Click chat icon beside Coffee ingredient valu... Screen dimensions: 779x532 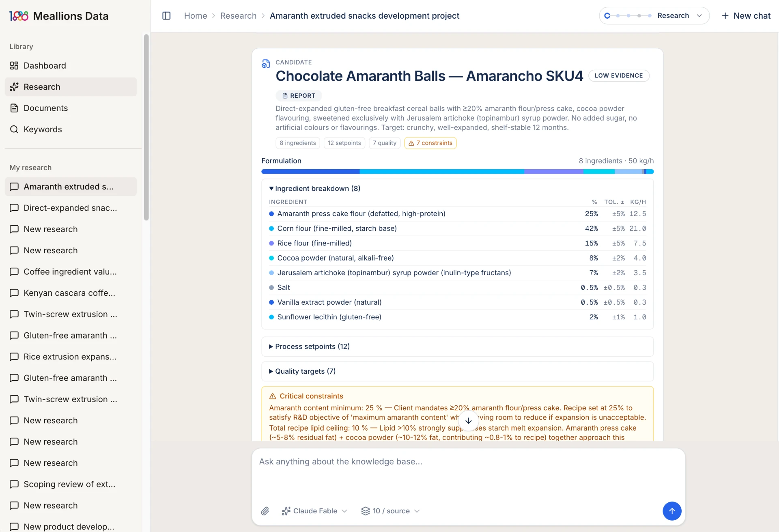point(14,271)
